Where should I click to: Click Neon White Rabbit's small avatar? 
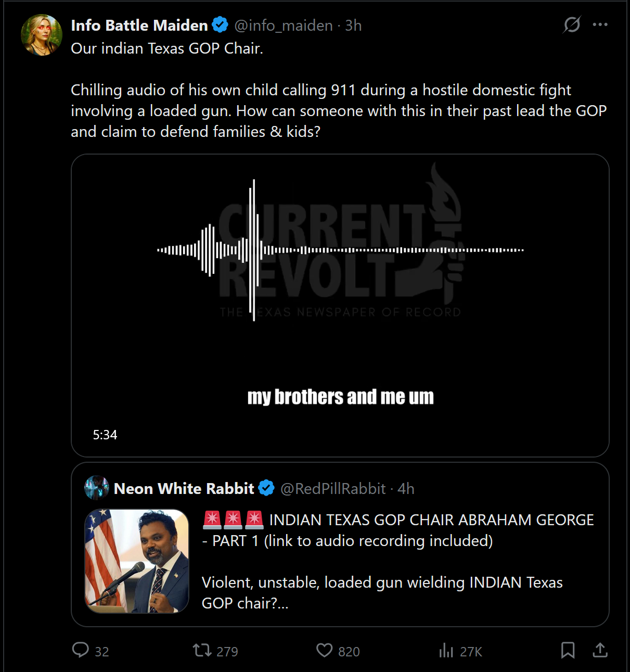97,488
